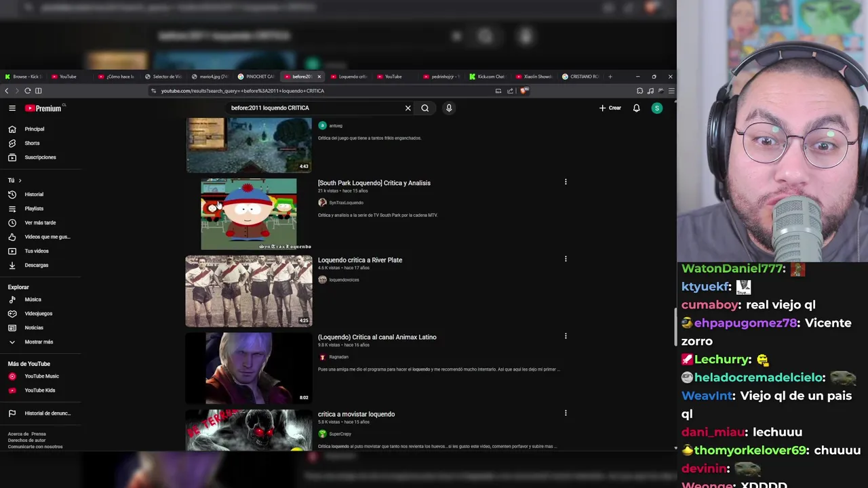Open a new browser tab with plus
Viewport: 868px width, 488px height.
610,77
